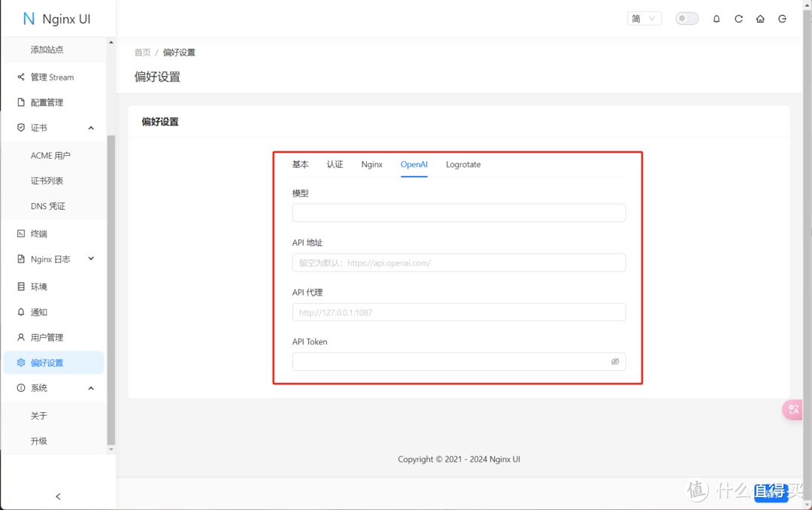Click the 首页 breadcrumb link
This screenshot has width=812, height=510.
pyautogui.click(x=142, y=52)
